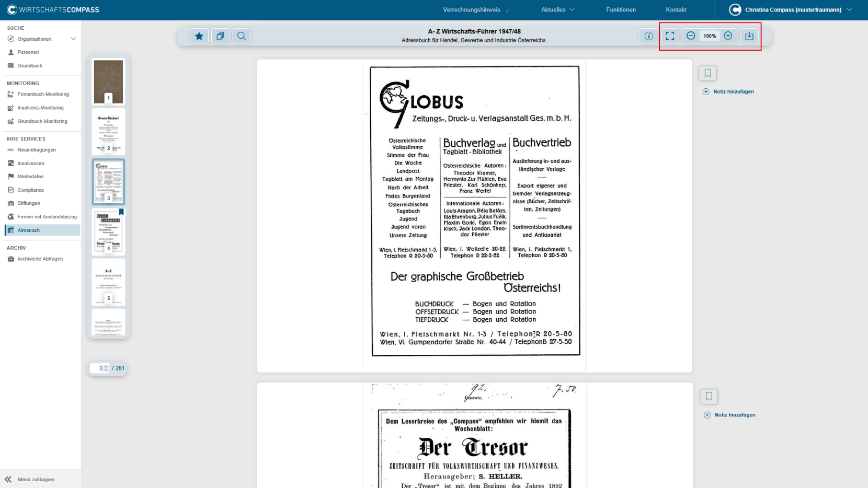Open Personen search
This screenshot has height=488, width=868.
[28, 52]
